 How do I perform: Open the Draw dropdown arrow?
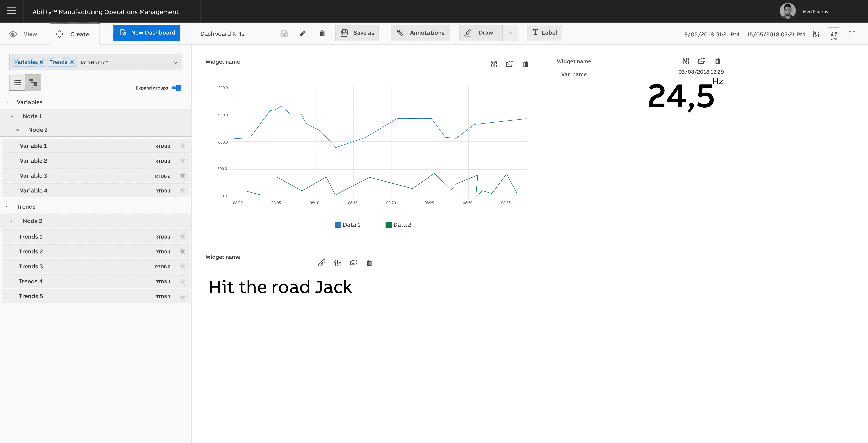510,33
